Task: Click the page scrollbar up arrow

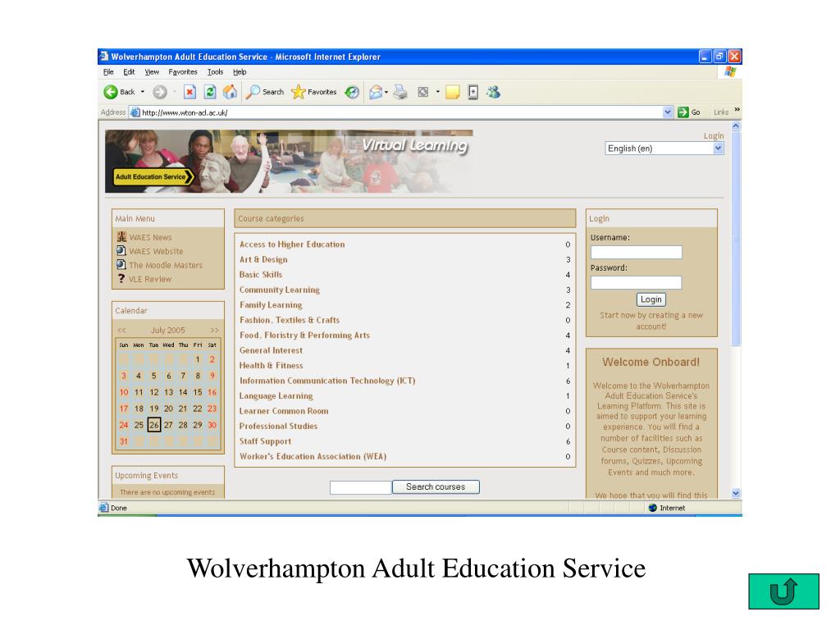Action: pyautogui.click(x=736, y=126)
